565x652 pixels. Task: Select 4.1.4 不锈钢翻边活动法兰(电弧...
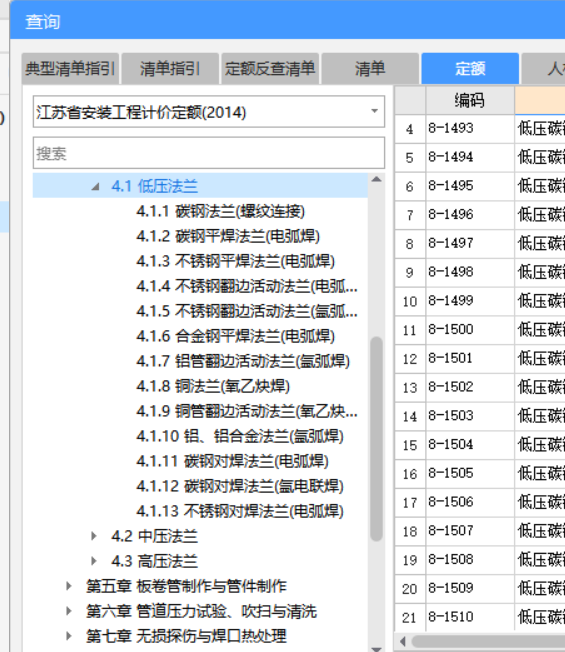[x=247, y=286]
